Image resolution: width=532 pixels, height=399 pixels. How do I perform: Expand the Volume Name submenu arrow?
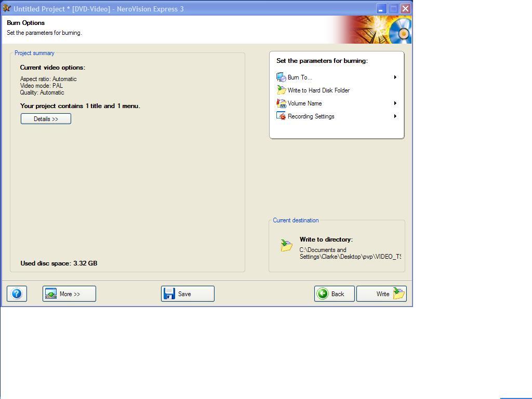point(395,103)
